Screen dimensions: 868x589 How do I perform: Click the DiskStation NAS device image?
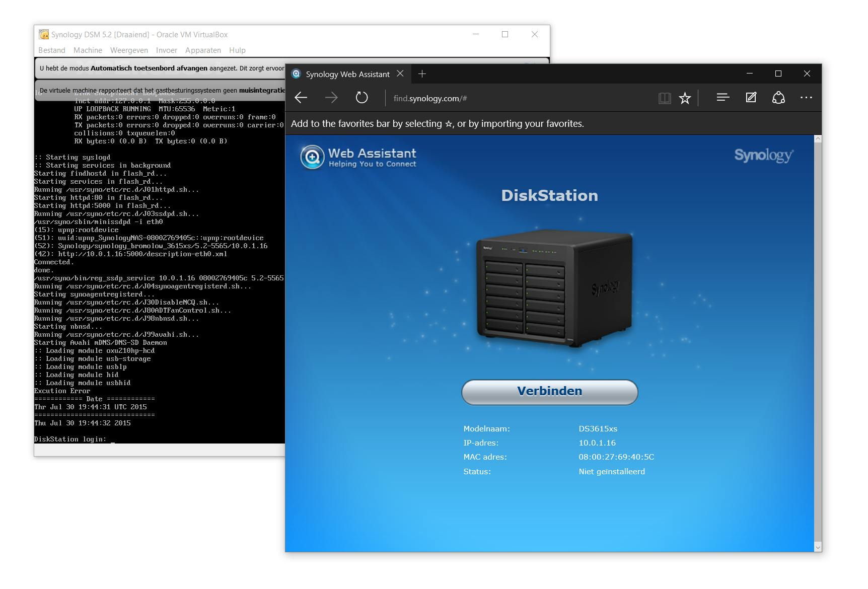click(554, 288)
